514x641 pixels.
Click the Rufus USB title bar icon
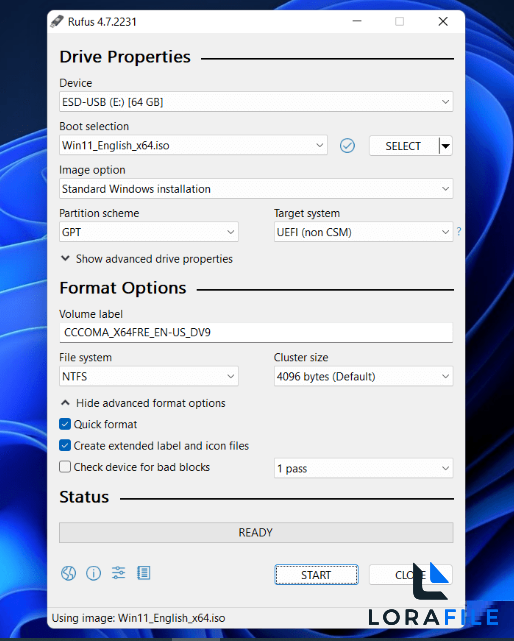(x=57, y=21)
